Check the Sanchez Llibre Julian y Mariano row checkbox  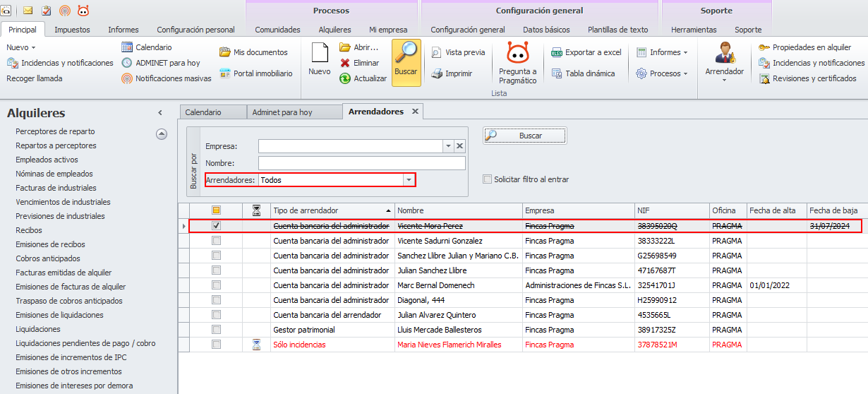tap(216, 256)
